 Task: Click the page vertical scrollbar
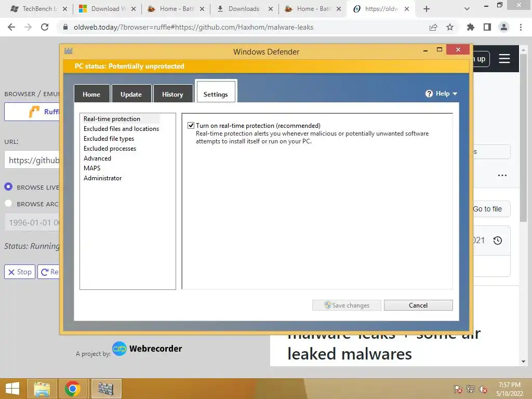[x=524, y=137]
